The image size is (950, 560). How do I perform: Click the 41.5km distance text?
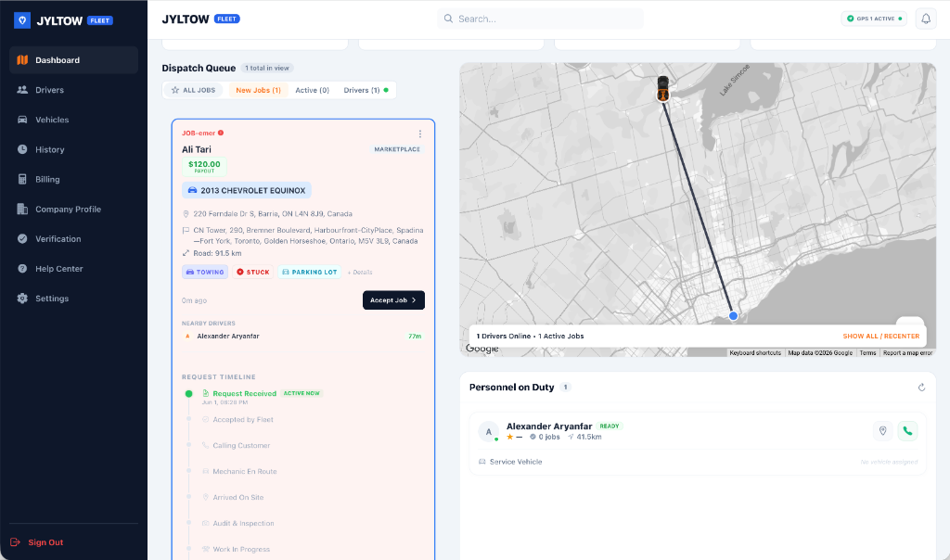point(589,437)
